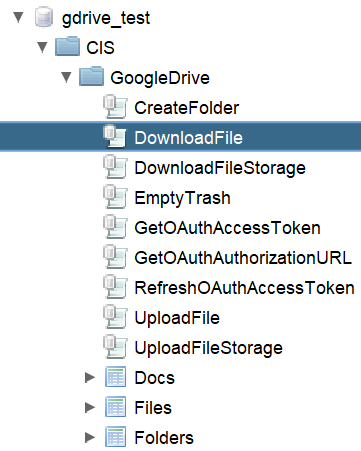Click the DownloadFile procedure icon
Screen dimensions: 361x451
click(x=115, y=136)
